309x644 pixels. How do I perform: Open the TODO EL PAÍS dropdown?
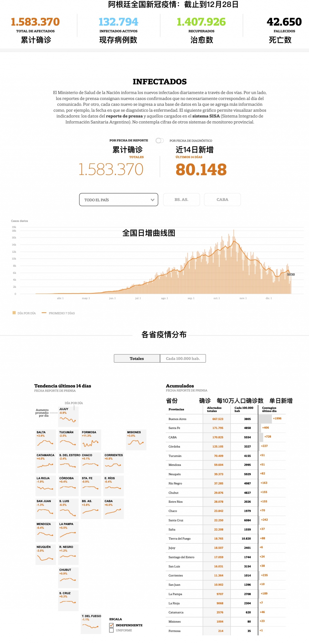[x=118, y=200]
